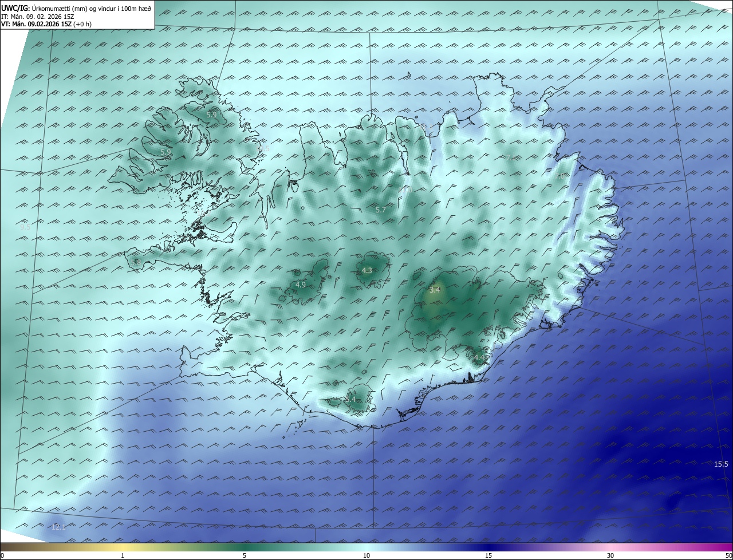Viewport: 733px width, 560px height.
Task: Click the 50 tick on the color scale
Action: [728, 555]
